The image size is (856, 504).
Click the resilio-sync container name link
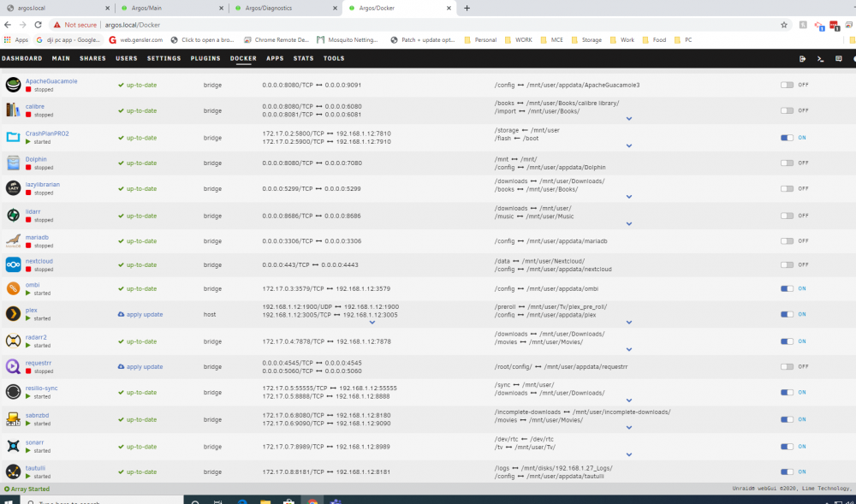(x=41, y=388)
